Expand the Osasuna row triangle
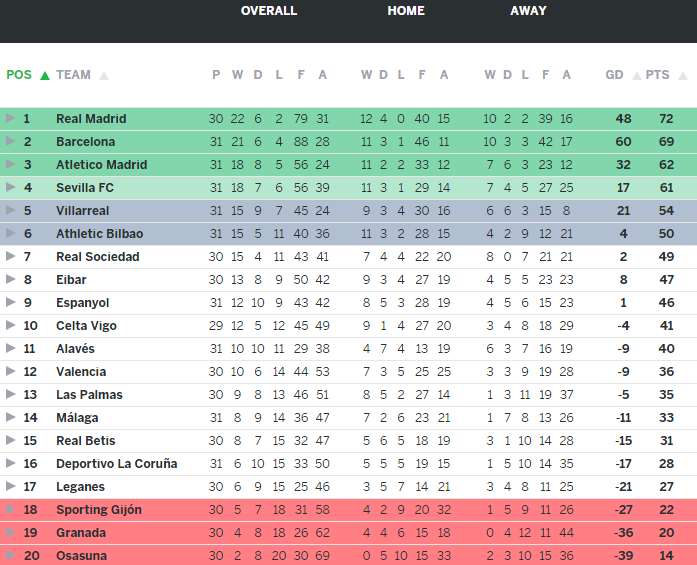The width and height of the screenshot is (697, 565). coord(10,556)
